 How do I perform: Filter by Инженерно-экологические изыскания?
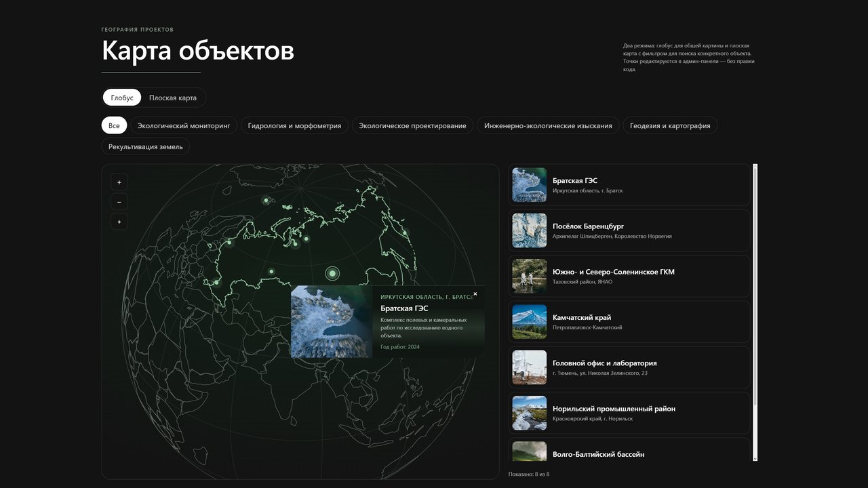(x=548, y=125)
